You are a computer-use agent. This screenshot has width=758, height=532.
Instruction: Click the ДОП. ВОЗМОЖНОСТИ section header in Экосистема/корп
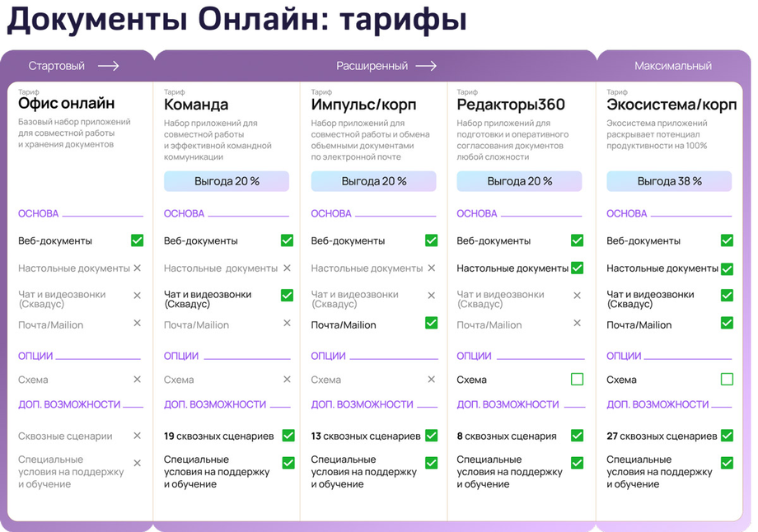[657, 404]
